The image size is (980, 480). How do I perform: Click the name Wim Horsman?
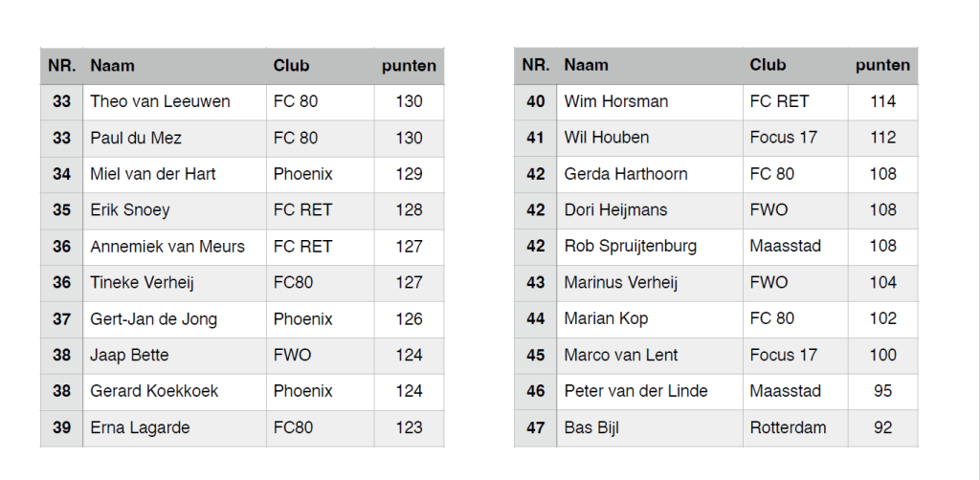[616, 101]
